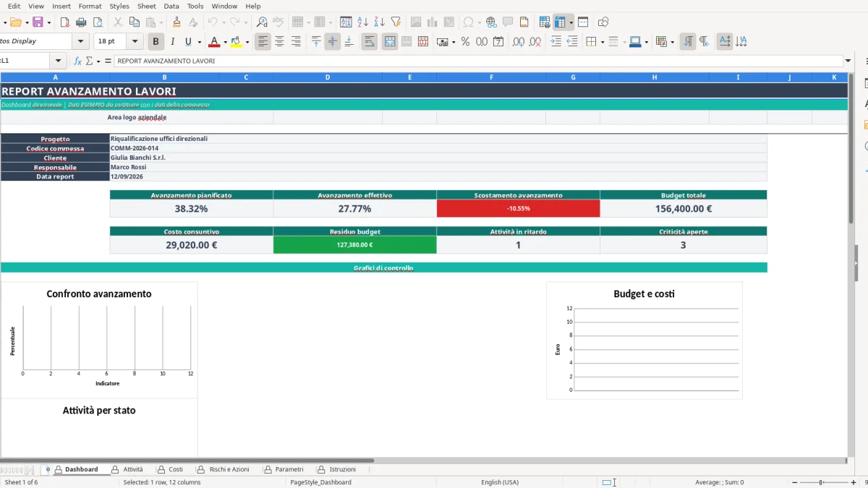Image resolution: width=868 pixels, height=488 pixels.
Task: Decrease the cell indent
Action: [x=572, y=42]
